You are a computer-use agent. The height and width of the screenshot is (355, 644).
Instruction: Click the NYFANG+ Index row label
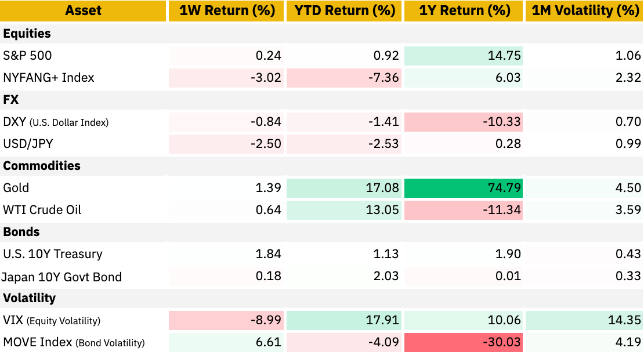pyautogui.click(x=49, y=78)
